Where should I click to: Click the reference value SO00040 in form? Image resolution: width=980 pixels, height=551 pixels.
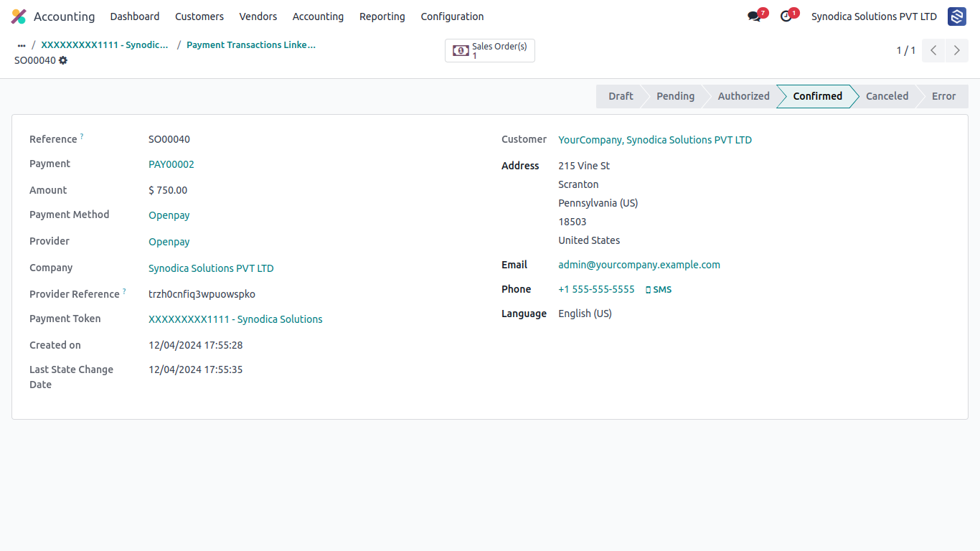pyautogui.click(x=169, y=139)
